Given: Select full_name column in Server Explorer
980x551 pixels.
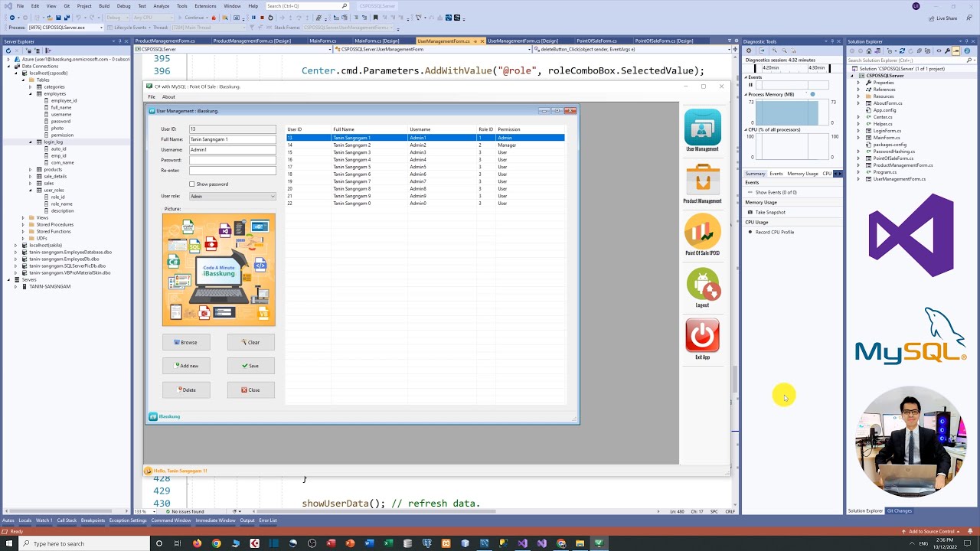Looking at the screenshot, I should coord(61,107).
